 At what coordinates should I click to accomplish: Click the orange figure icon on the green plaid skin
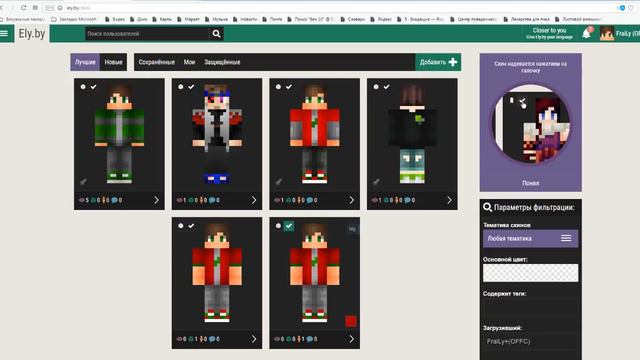[x=104, y=200]
